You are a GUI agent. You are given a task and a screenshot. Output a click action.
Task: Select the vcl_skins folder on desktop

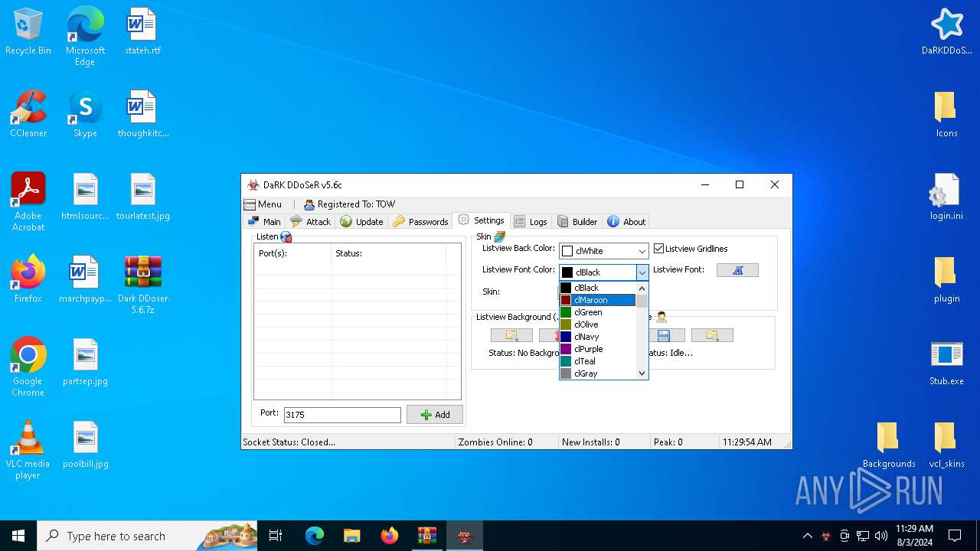[x=947, y=445]
